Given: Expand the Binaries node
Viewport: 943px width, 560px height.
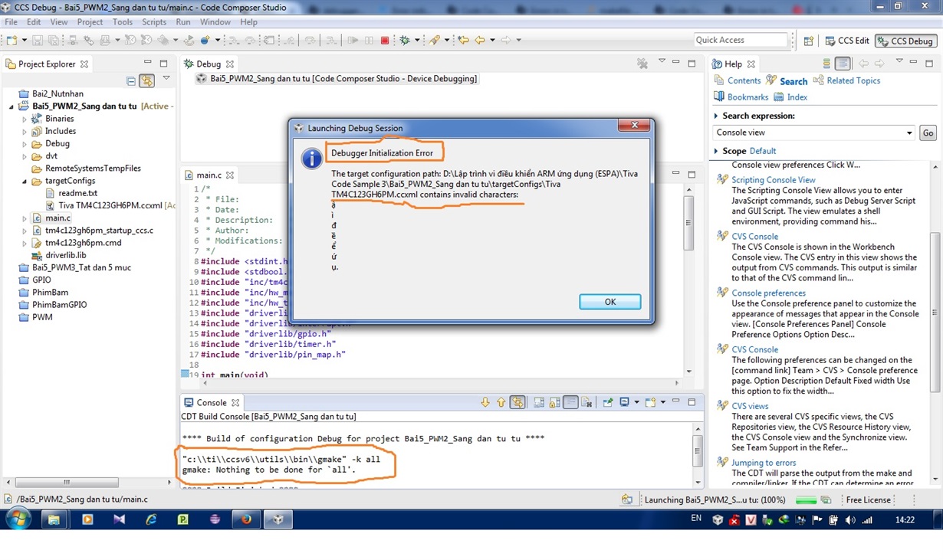Looking at the screenshot, I should point(25,120).
